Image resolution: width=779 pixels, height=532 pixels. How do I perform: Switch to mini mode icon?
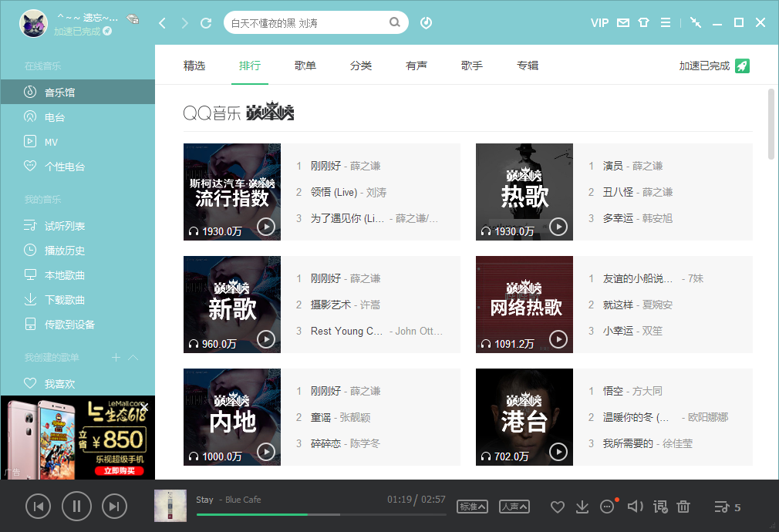[696, 23]
